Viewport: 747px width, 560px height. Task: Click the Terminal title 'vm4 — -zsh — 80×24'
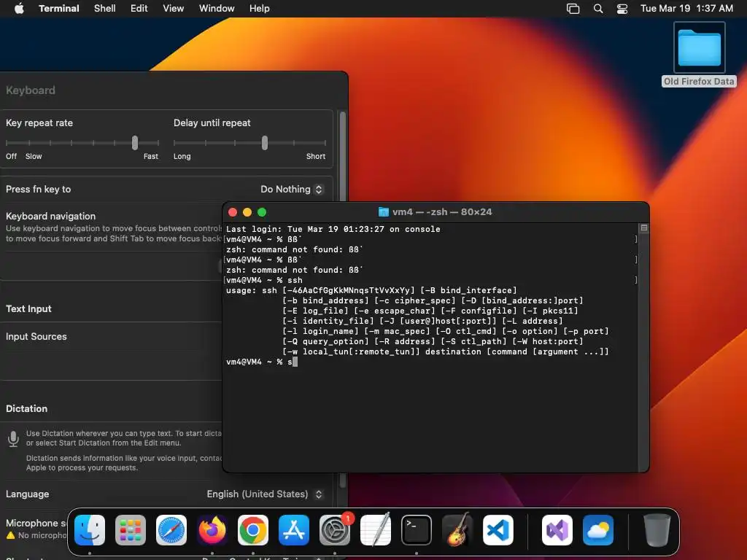442,212
